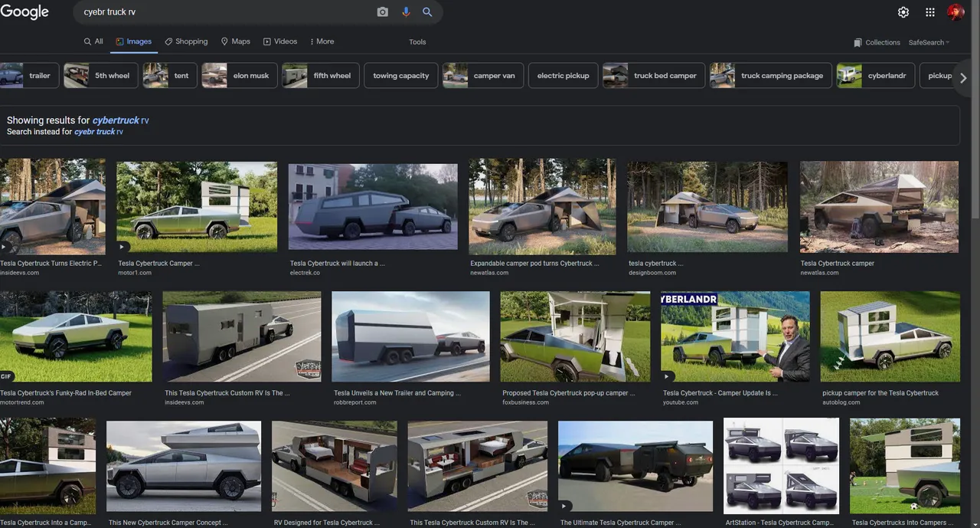Viewport: 980px width, 528px height.
Task: Open the designboom.com tesla cybertruck image
Action: click(x=707, y=207)
